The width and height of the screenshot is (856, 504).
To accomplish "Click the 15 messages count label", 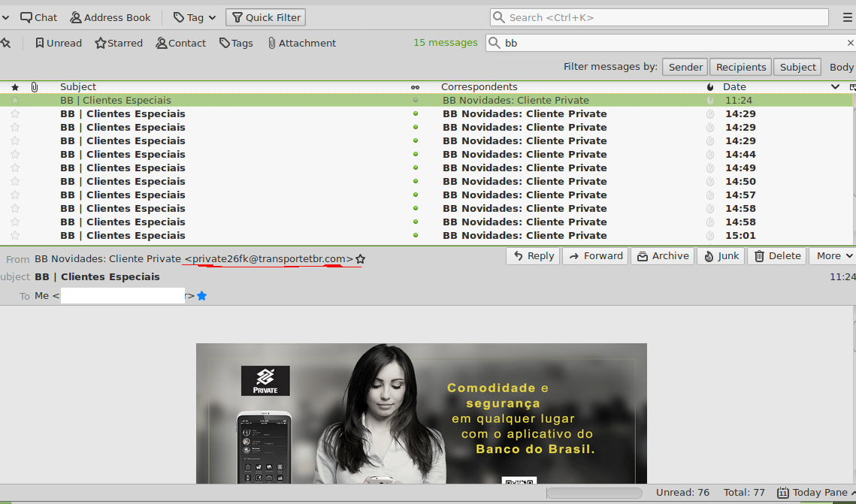I will click(x=445, y=43).
